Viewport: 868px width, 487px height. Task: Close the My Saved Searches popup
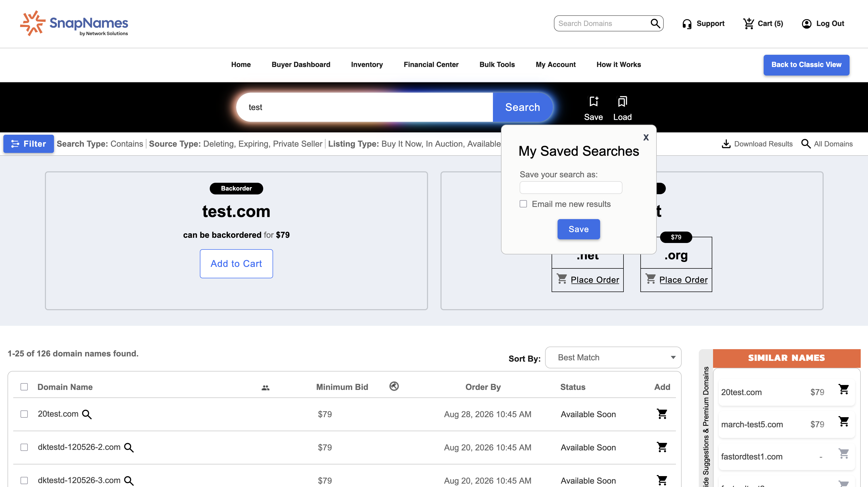[646, 137]
